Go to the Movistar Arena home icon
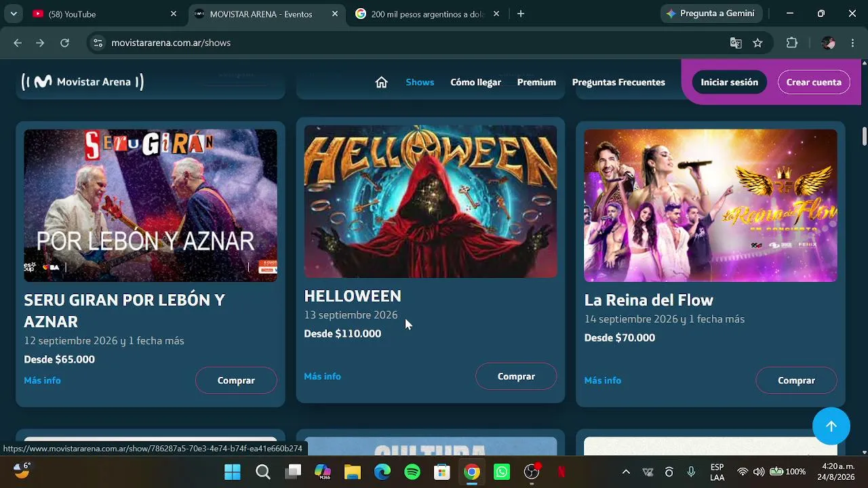 pyautogui.click(x=382, y=82)
